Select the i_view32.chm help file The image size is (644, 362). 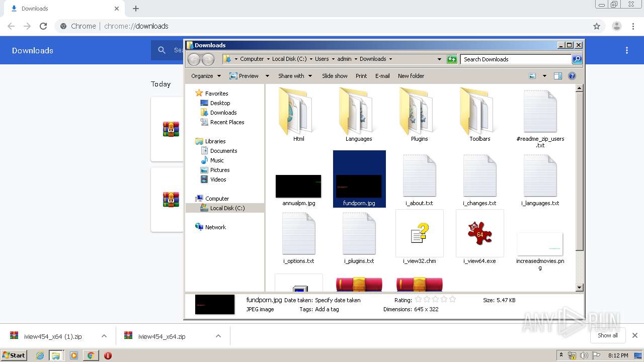[x=419, y=233]
